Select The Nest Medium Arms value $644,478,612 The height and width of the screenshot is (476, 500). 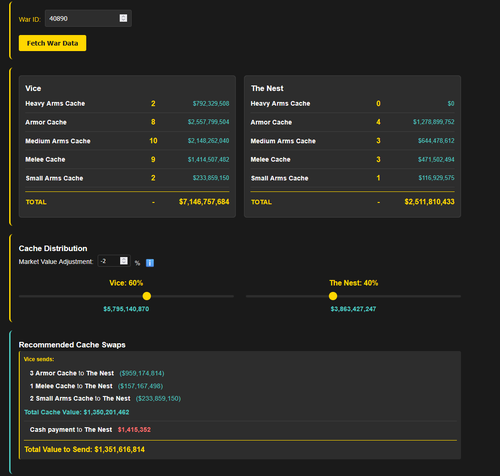point(436,141)
